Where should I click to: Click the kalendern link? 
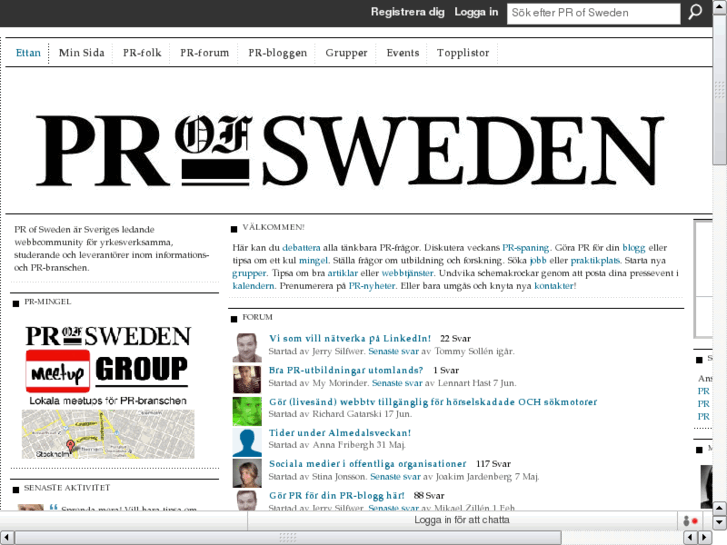(253, 286)
